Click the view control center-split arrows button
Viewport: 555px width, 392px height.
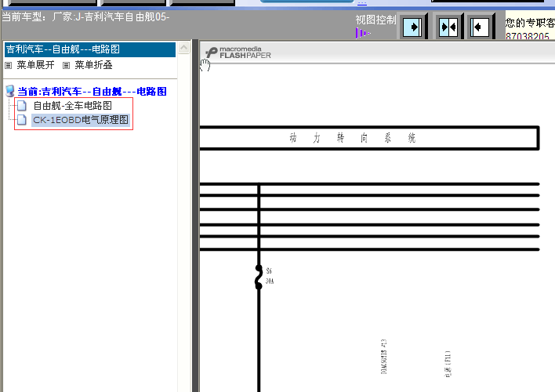click(448, 27)
